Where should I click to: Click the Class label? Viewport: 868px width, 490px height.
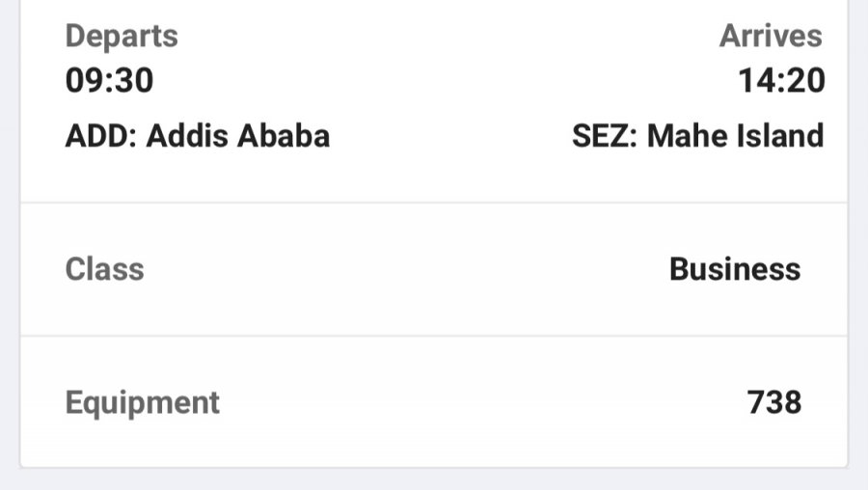pyautogui.click(x=104, y=268)
